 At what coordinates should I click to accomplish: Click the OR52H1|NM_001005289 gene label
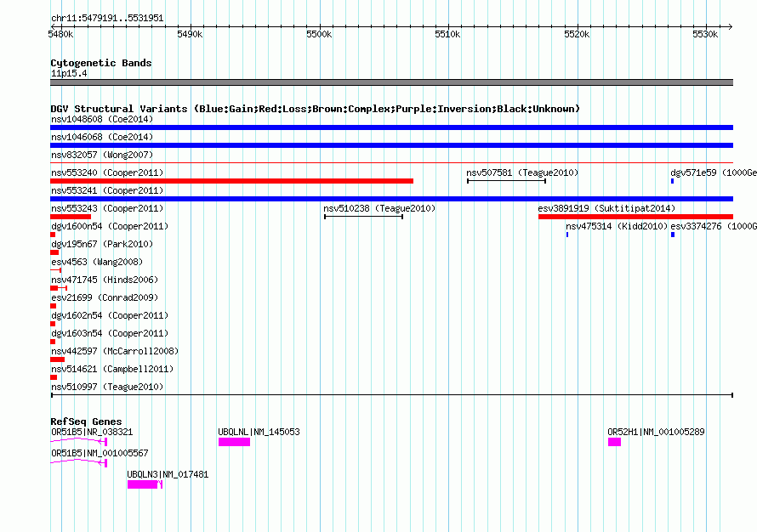pyautogui.click(x=656, y=432)
